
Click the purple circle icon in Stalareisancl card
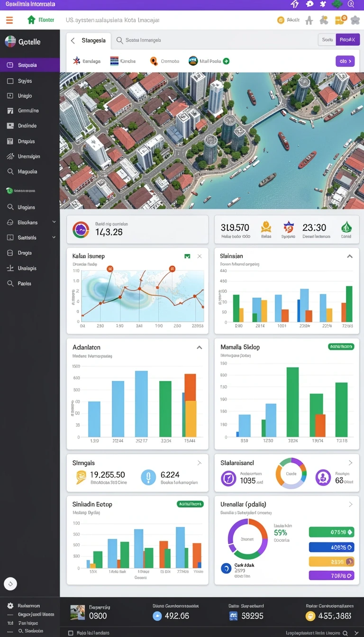(x=228, y=478)
